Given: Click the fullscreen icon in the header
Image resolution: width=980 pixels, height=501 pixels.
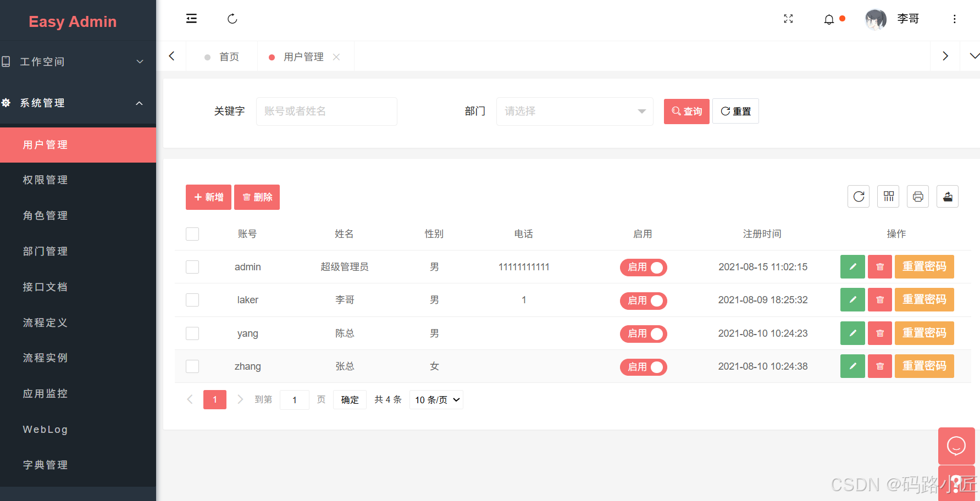Looking at the screenshot, I should [x=788, y=19].
